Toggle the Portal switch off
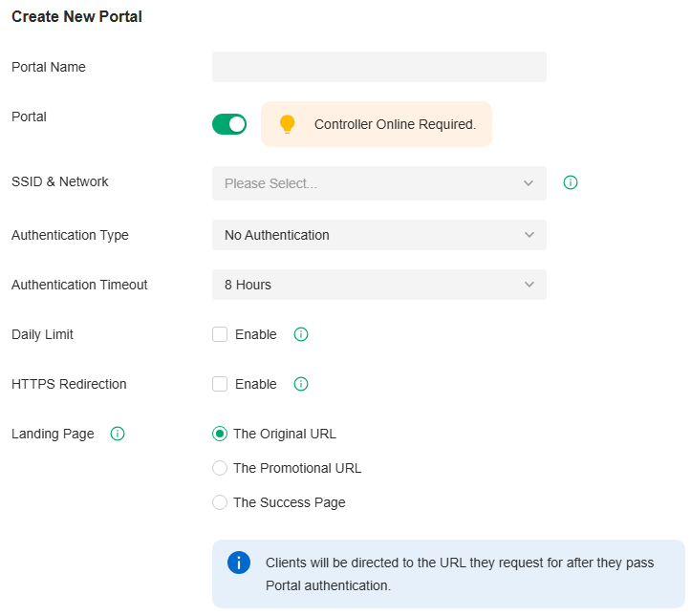This screenshot has width=691, height=616. [x=229, y=124]
